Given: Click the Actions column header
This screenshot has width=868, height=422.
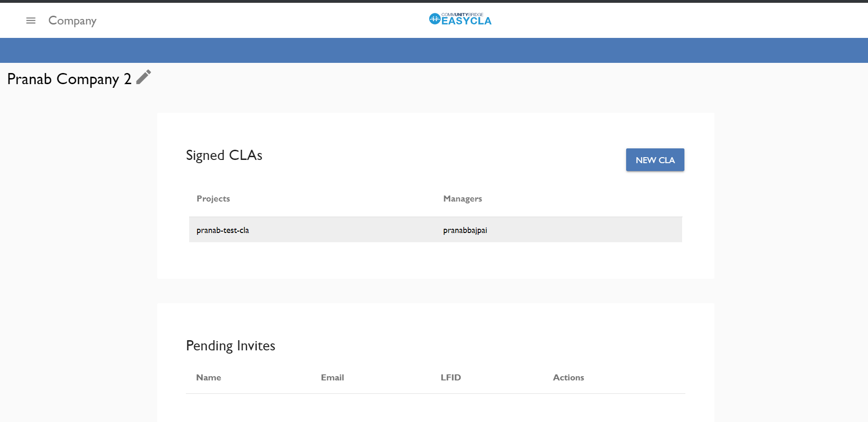Looking at the screenshot, I should coord(568,378).
